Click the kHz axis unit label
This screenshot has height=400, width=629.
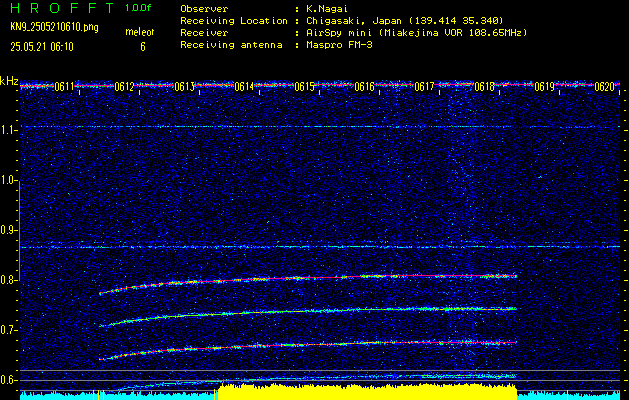pos(10,81)
